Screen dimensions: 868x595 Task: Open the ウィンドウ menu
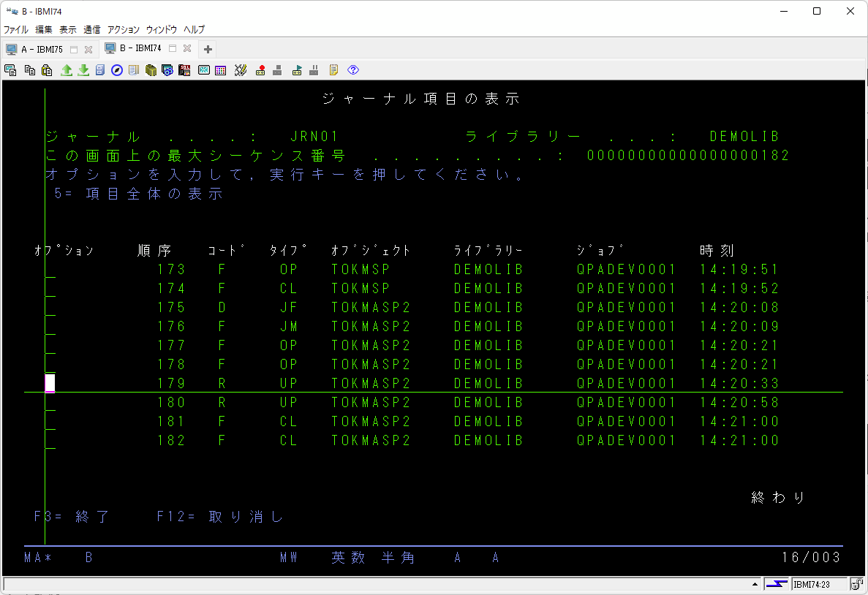pyautogui.click(x=162, y=29)
